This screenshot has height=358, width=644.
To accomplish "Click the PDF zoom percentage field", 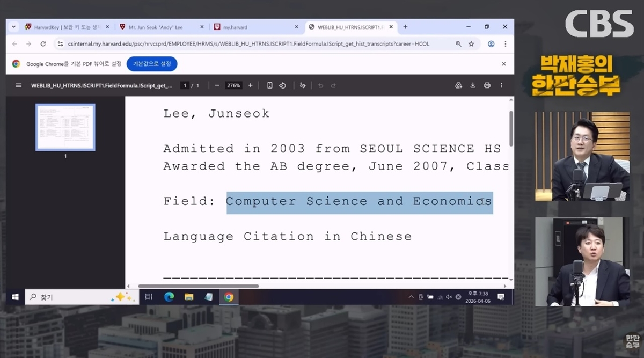I will [x=233, y=85].
